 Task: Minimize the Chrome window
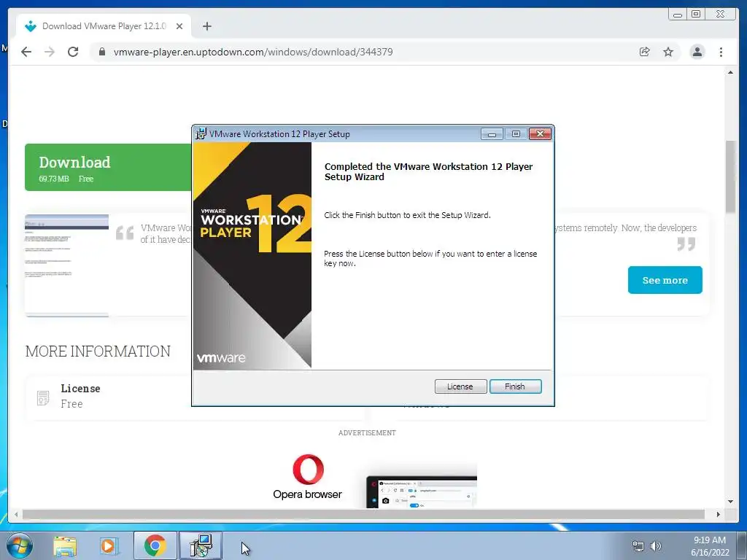678,15
